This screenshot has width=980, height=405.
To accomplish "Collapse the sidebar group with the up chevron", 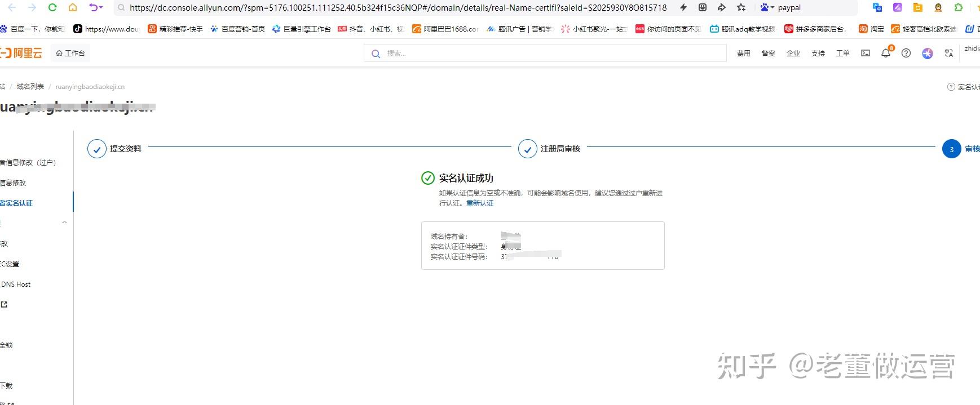I will coord(64,222).
